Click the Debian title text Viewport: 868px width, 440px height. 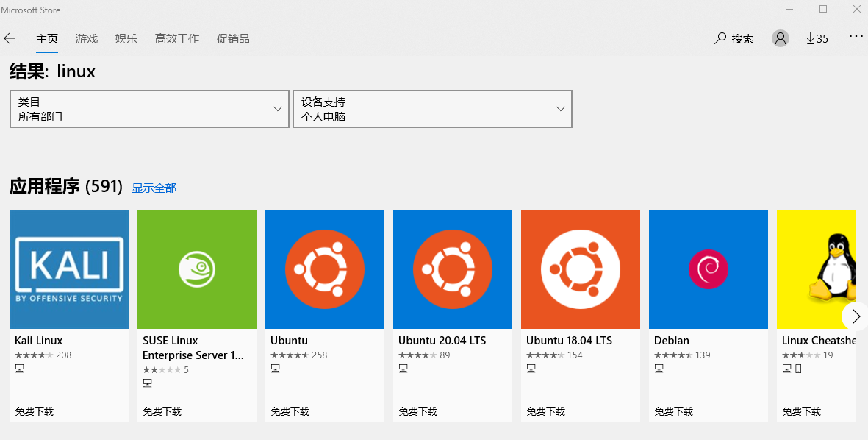672,340
